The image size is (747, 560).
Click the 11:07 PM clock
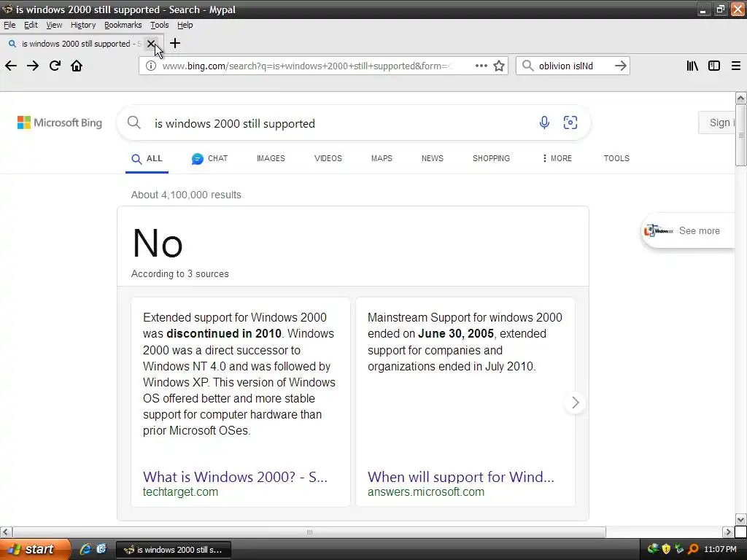720,549
